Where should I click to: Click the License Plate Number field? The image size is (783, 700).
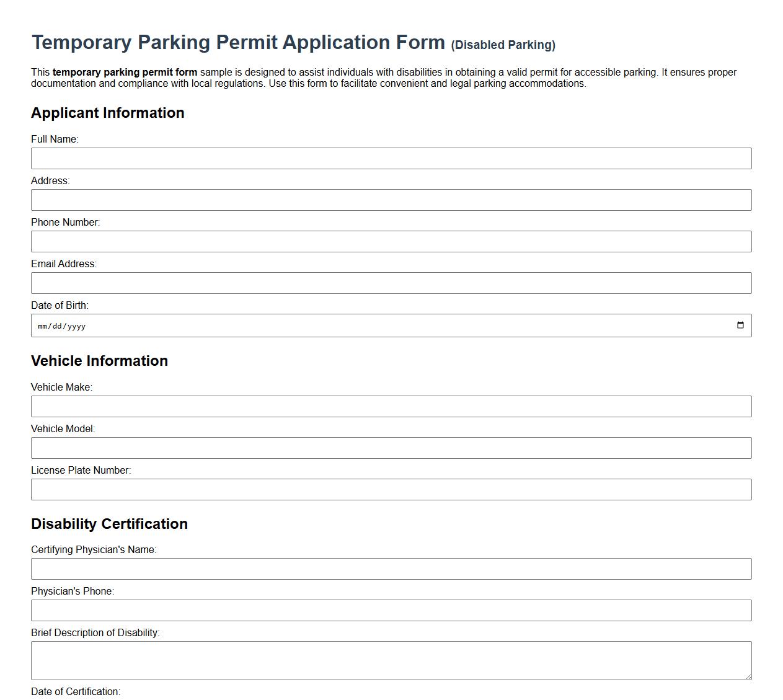(x=391, y=489)
